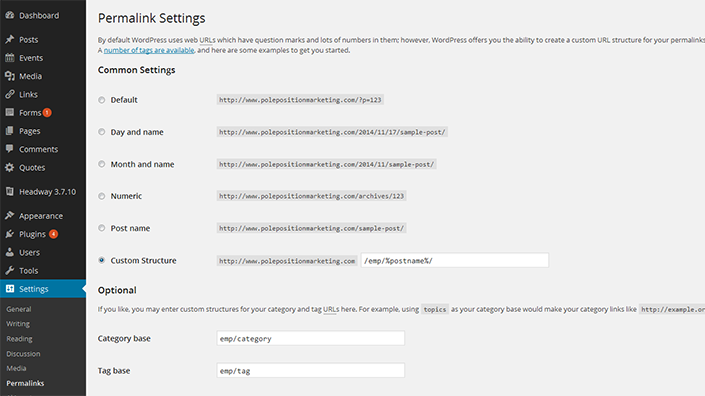This screenshot has width=705, height=396.
Task: Open the Settings menu item
Action: pyautogui.click(x=43, y=289)
